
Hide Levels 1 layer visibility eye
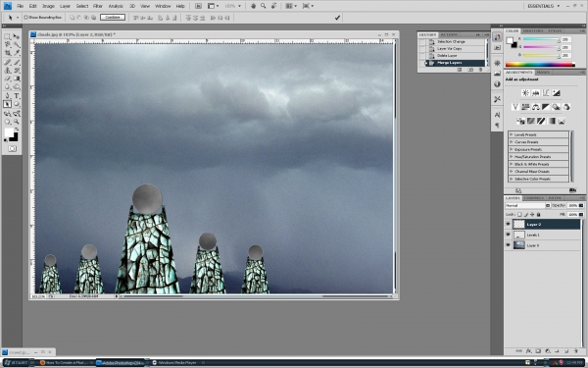[x=508, y=235]
